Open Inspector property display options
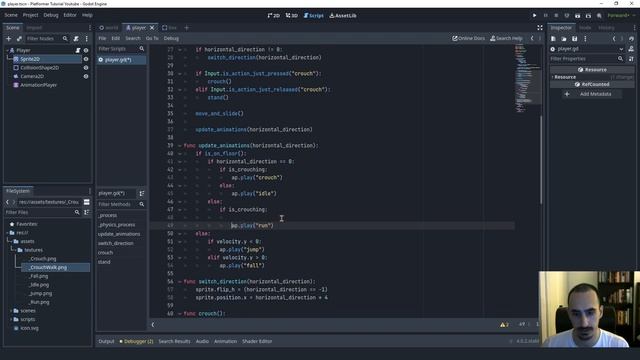 (631, 59)
